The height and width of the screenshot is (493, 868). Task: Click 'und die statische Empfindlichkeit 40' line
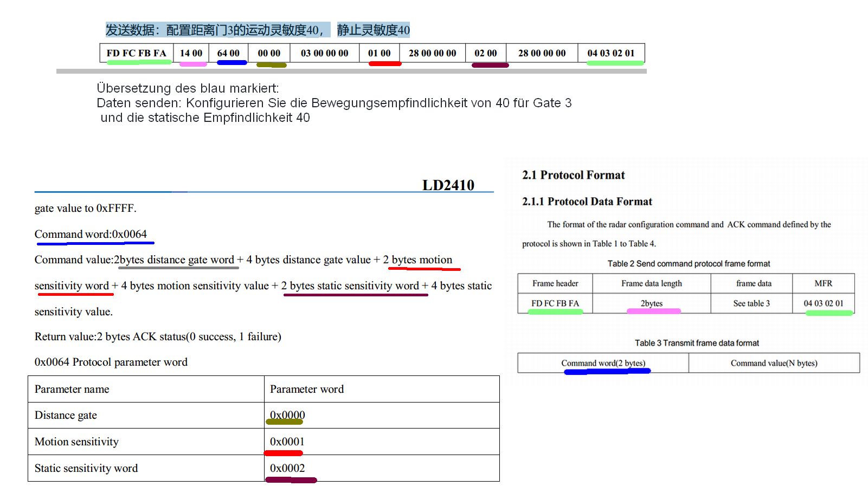pos(205,118)
